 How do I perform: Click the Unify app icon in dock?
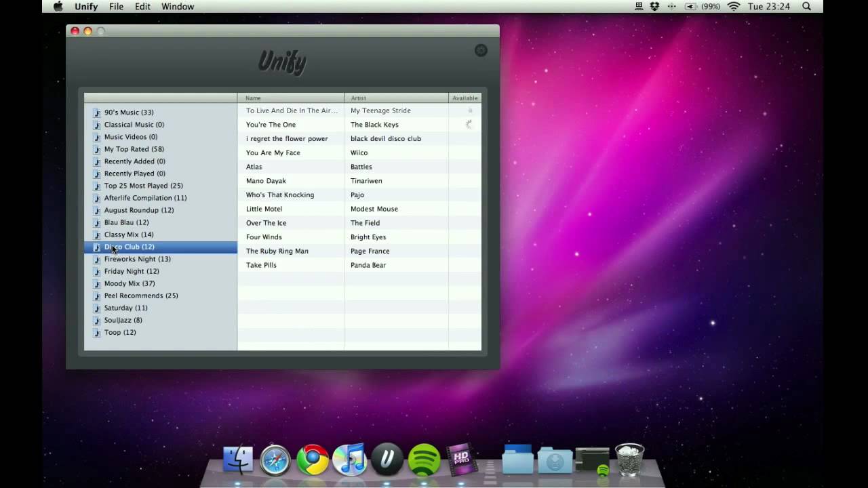[x=387, y=460]
